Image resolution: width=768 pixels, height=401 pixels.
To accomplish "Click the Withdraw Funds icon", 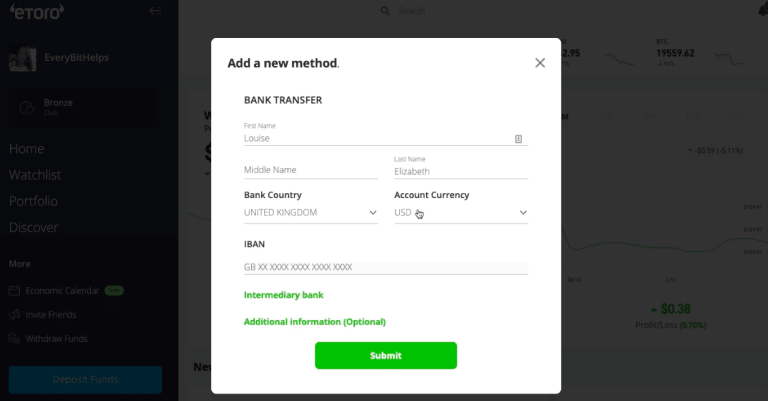I will click(x=15, y=339).
